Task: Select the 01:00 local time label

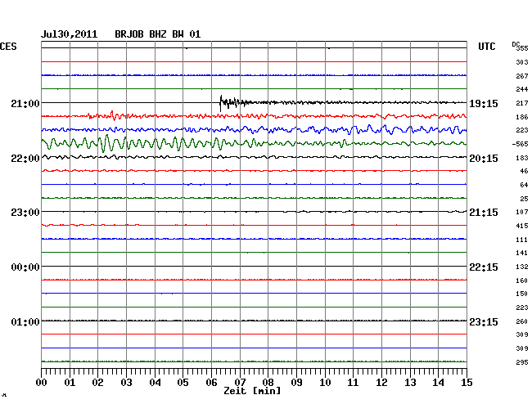Action: [x=25, y=321]
